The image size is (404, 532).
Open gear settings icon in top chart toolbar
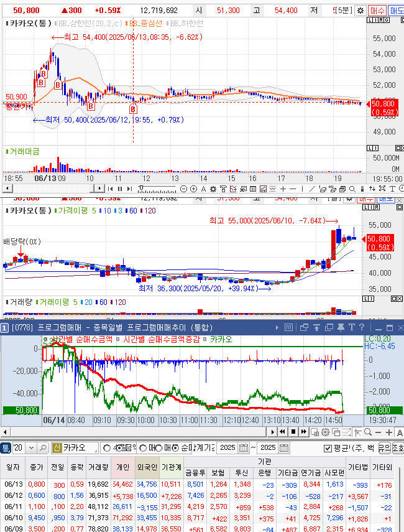point(213,189)
